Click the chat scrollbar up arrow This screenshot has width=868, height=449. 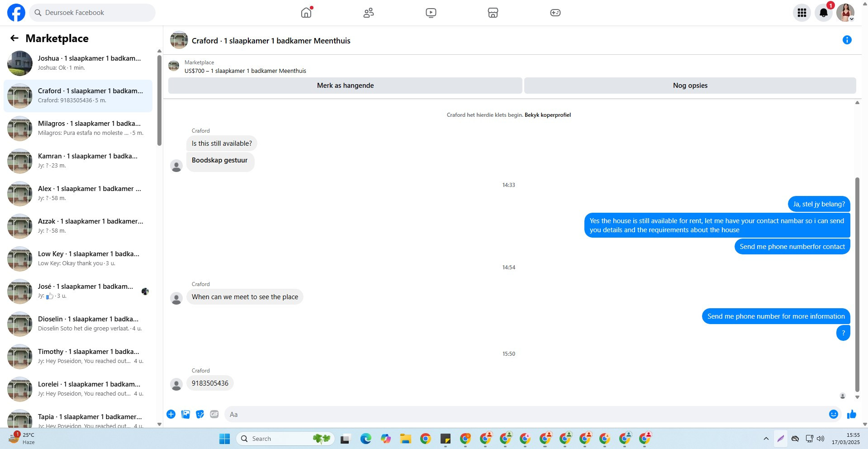[857, 103]
